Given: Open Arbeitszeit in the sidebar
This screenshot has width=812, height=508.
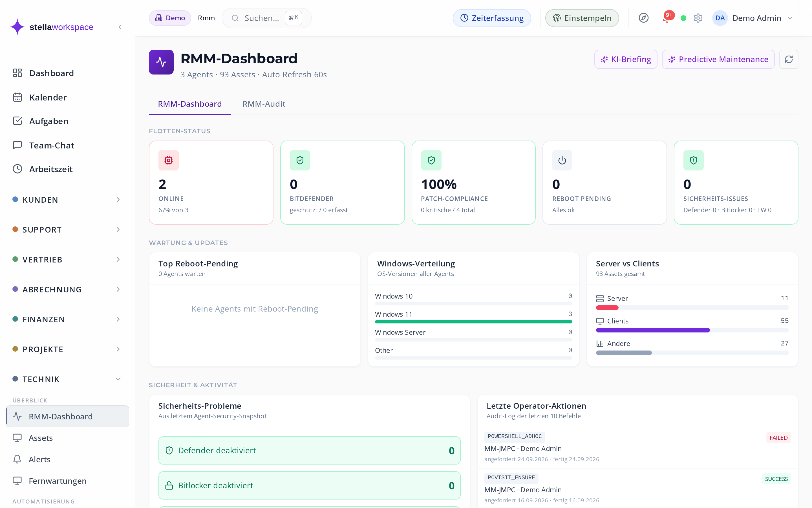Looking at the screenshot, I should (67, 169).
